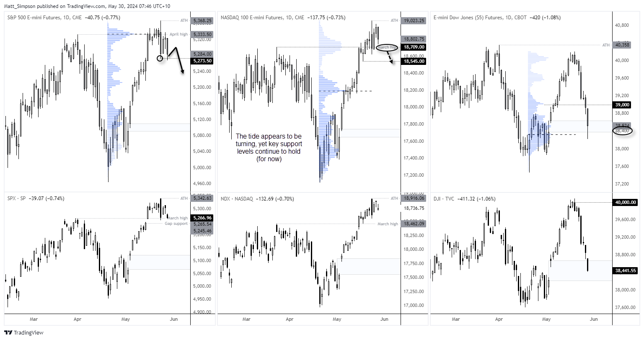Click the Mar date label under SPX chart
644x340 pixels.
pos(34,319)
